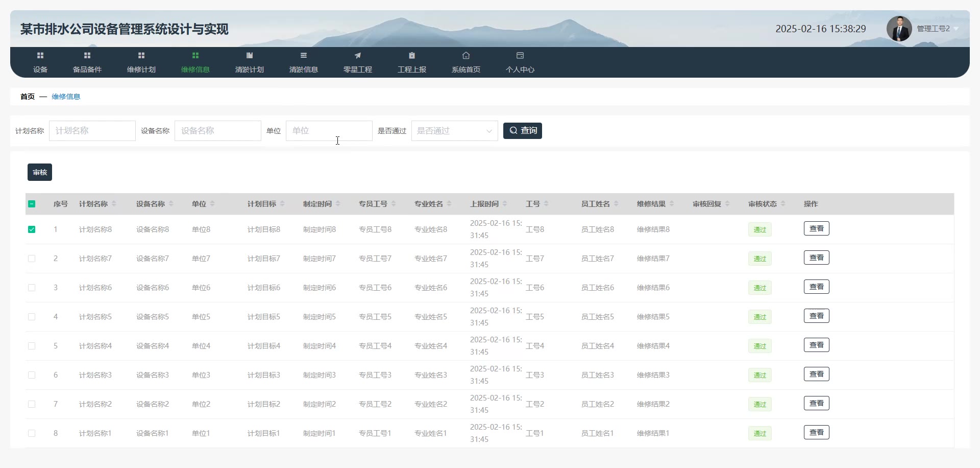Expand the 是否通过 dropdown
980x468 pixels.
(454, 131)
